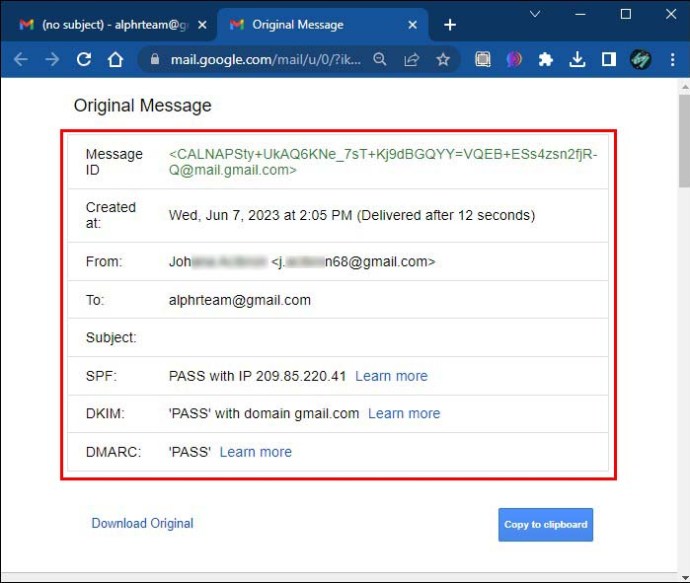
Task: Click the green Message ID value
Action: 383,162
